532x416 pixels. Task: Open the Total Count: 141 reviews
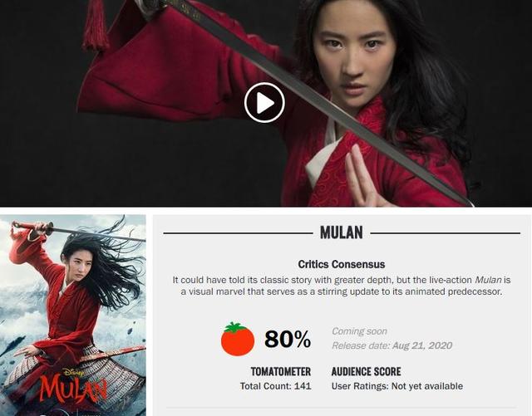point(275,386)
